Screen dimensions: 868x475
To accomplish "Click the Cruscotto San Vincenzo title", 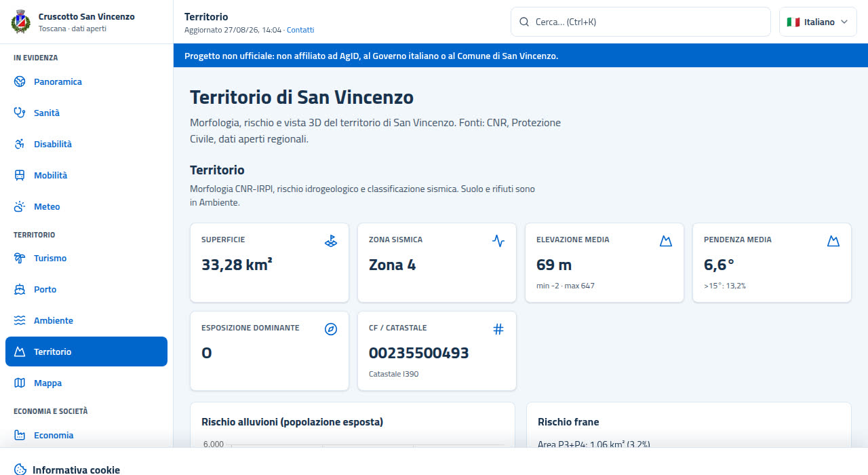I will pyautogui.click(x=86, y=16).
